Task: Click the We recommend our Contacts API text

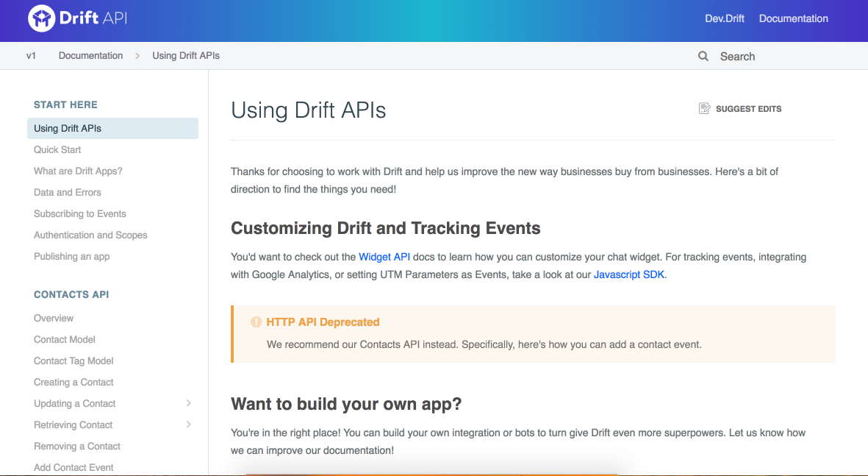Action: [484, 344]
